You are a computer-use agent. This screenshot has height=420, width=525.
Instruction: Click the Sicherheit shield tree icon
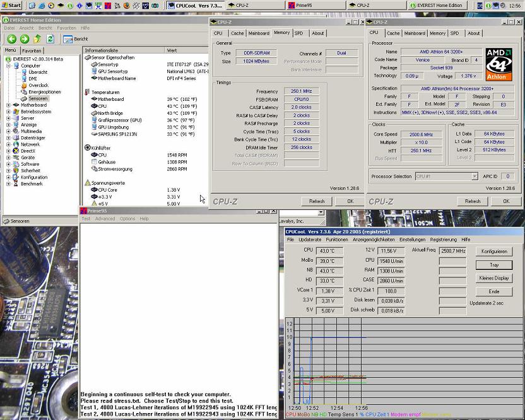tap(16, 170)
